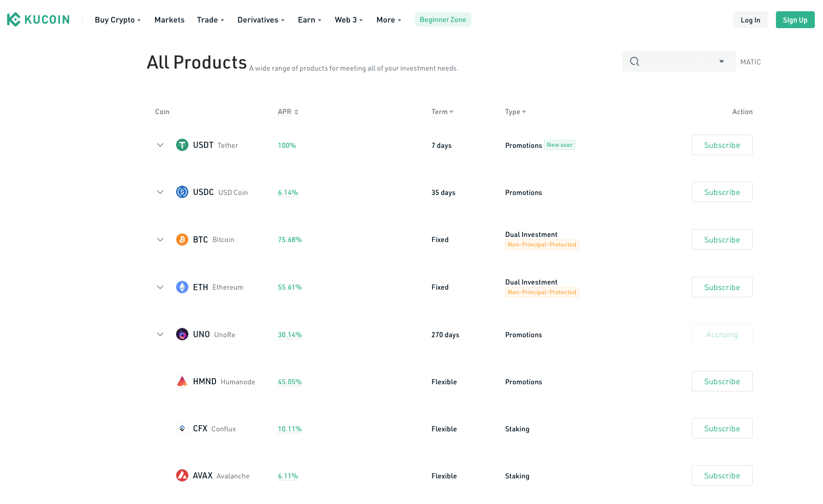This screenshot has width=823, height=504.
Task: Click the Sign Up button
Action: 795,20
